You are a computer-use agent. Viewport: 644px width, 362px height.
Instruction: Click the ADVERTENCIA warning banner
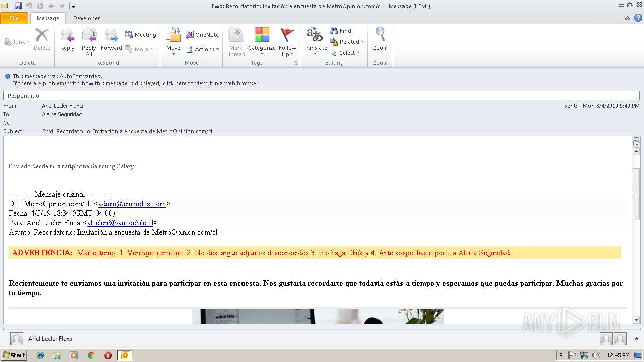click(315, 253)
